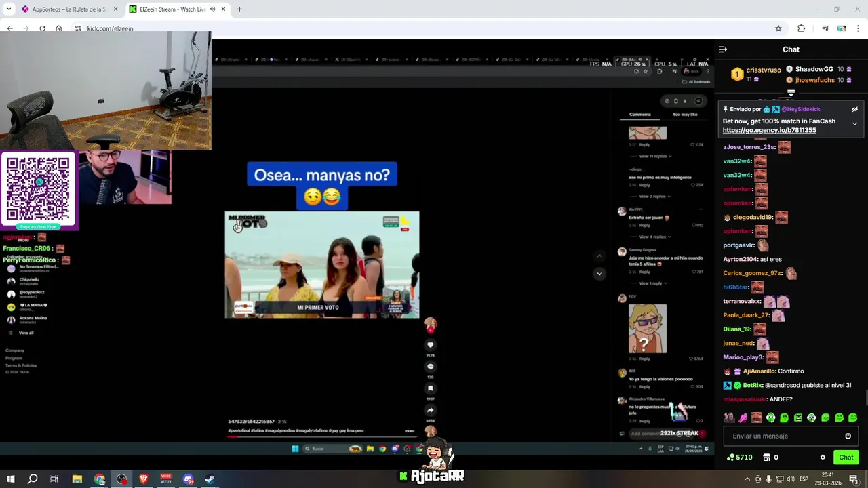Open the egency.io link in pinned message
868x488 pixels.
[769, 130]
